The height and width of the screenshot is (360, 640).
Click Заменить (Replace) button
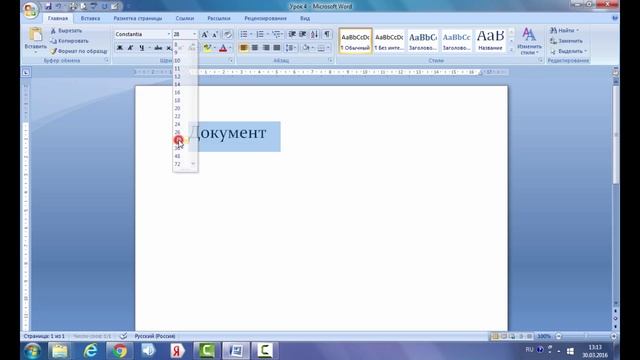coord(566,41)
